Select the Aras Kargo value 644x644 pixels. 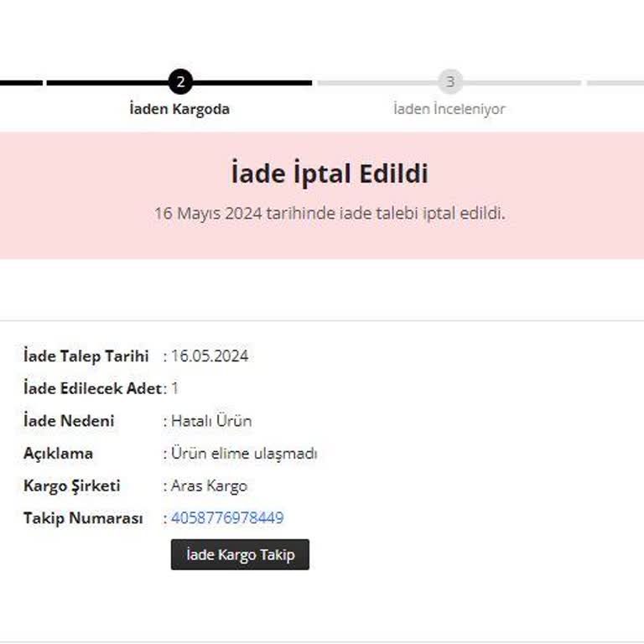pos(209,486)
